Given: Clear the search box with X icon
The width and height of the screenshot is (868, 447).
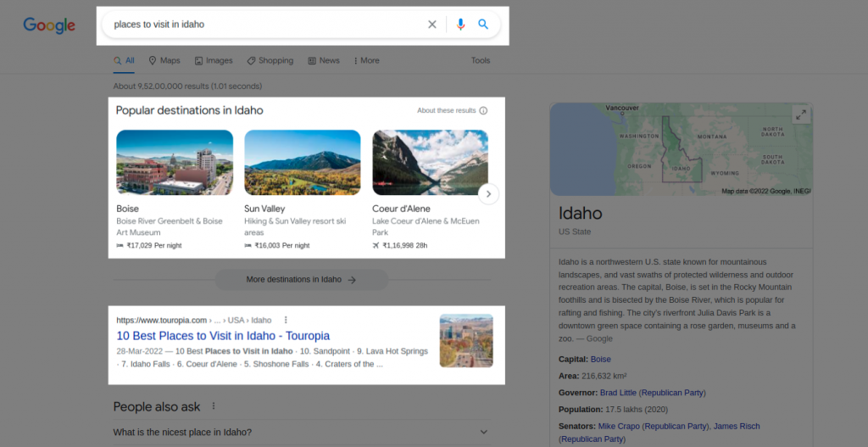Looking at the screenshot, I should (x=432, y=25).
